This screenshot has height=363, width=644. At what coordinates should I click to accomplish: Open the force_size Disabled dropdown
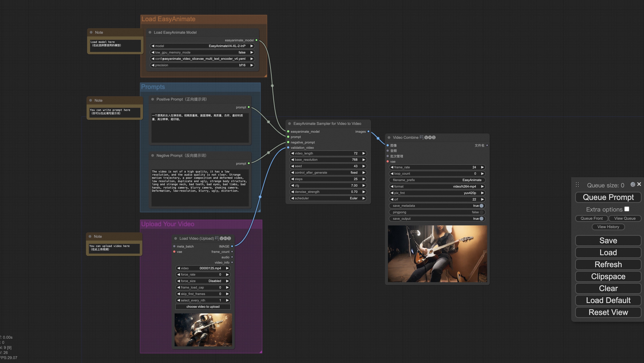coord(203,281)
